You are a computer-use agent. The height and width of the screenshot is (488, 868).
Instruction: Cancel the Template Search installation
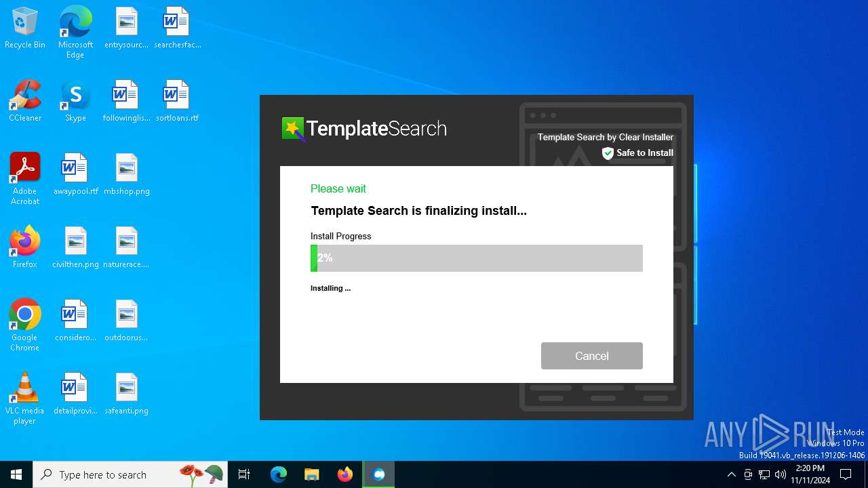point(591,356)
